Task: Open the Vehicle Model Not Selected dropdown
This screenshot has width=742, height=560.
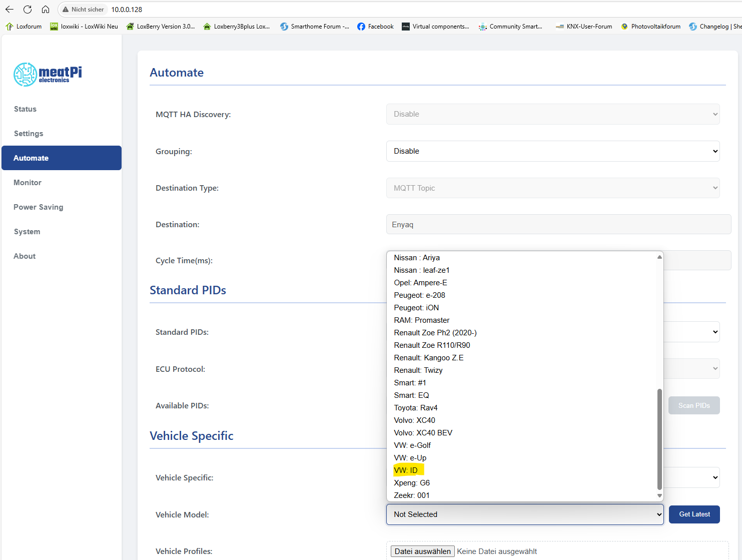Action: pos(525,514)
